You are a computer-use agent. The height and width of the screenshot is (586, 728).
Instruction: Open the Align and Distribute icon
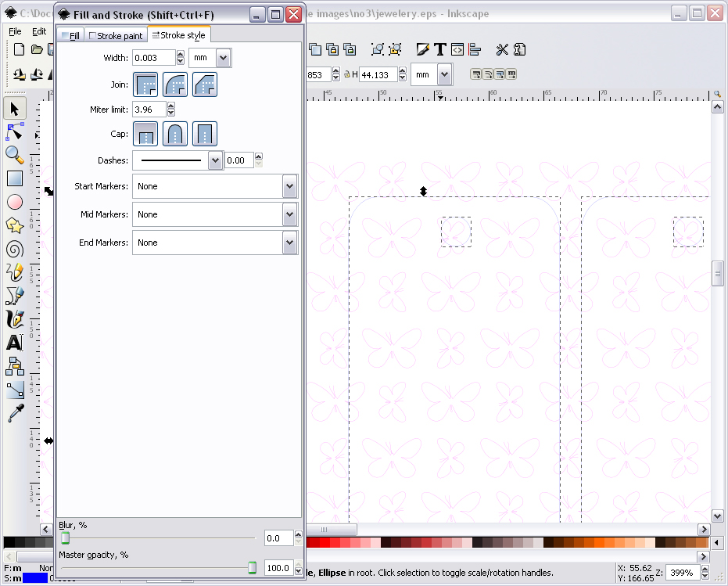[475, 49]
